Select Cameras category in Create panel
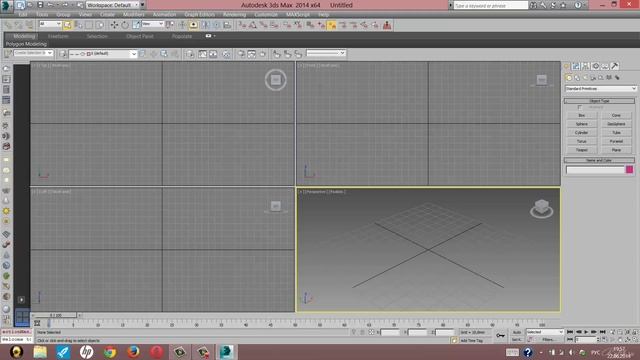The width and height of the screenshot is (640, 360). tap(593, 78)
